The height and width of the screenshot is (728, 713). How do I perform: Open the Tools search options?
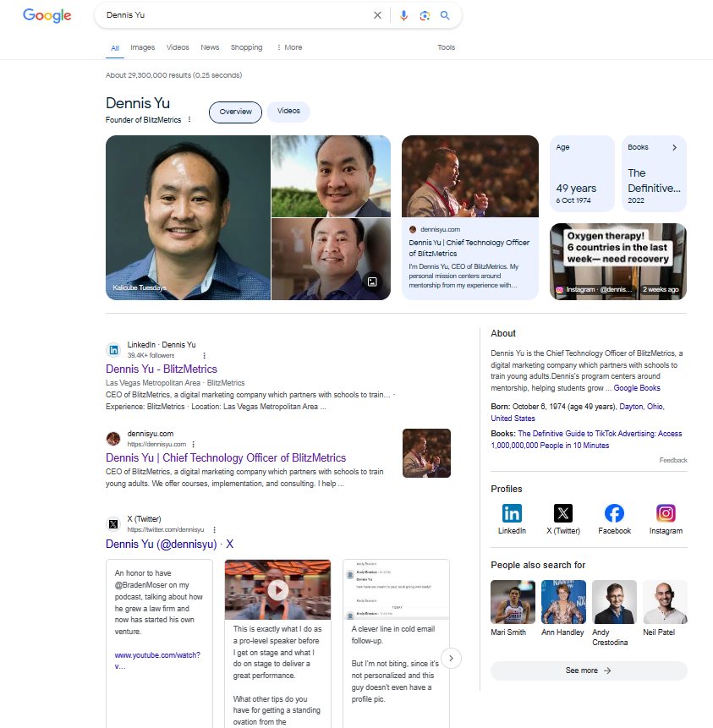coord(446,47)
